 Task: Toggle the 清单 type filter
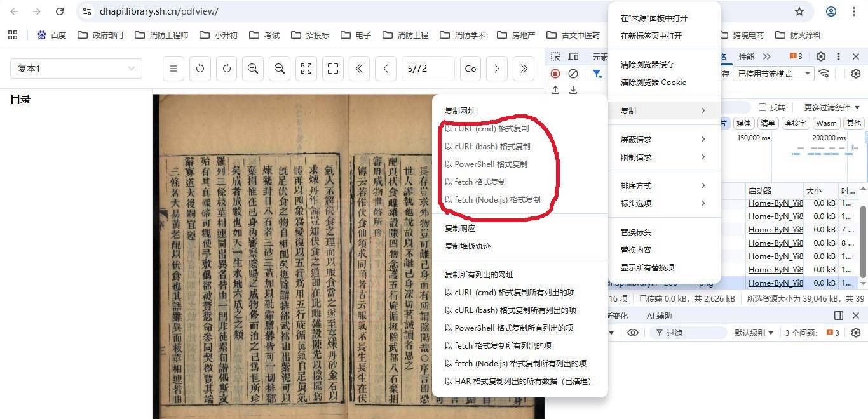[x=768, y=123]
